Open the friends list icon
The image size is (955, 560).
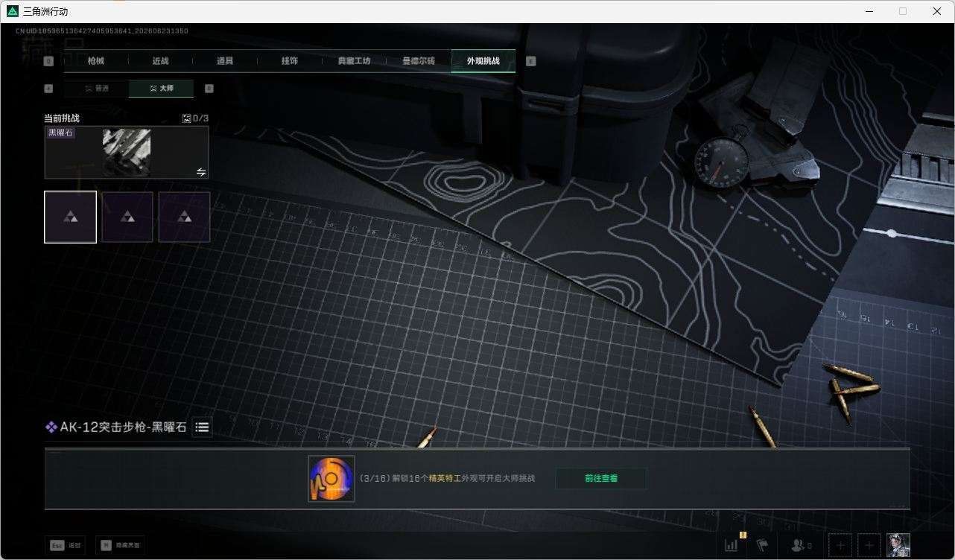(801, 545)
